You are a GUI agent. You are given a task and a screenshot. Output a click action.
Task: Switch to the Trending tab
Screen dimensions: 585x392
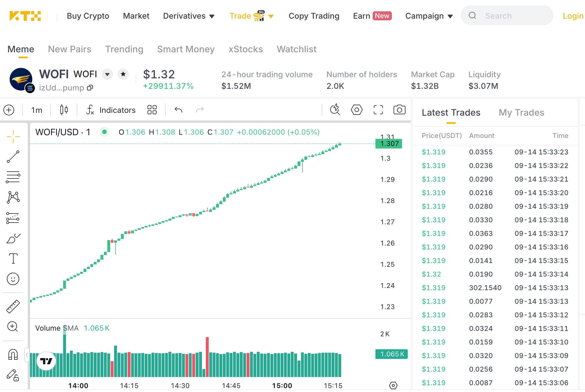pos(124,49)
